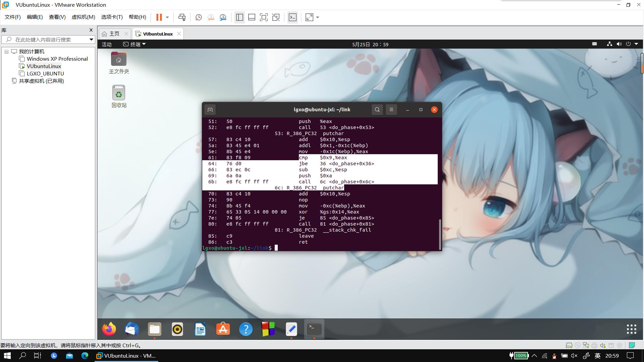644x362 pixels.
Task: Open the 文件(F) menu
Action: pos(12,17)
